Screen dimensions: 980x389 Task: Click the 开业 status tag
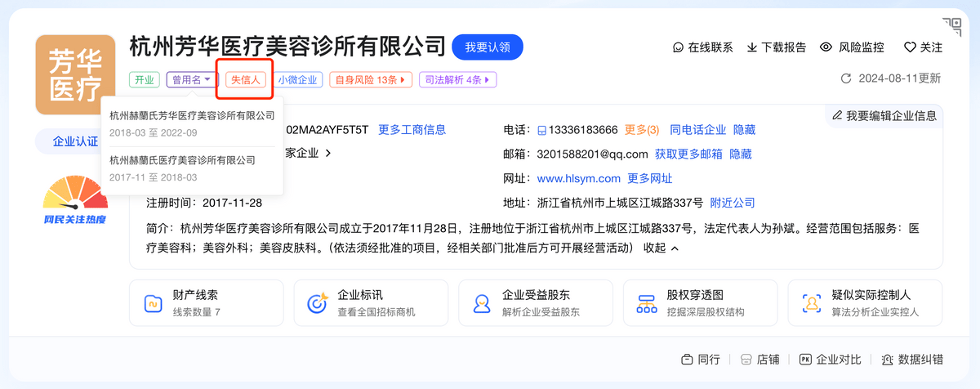[144, 80]
